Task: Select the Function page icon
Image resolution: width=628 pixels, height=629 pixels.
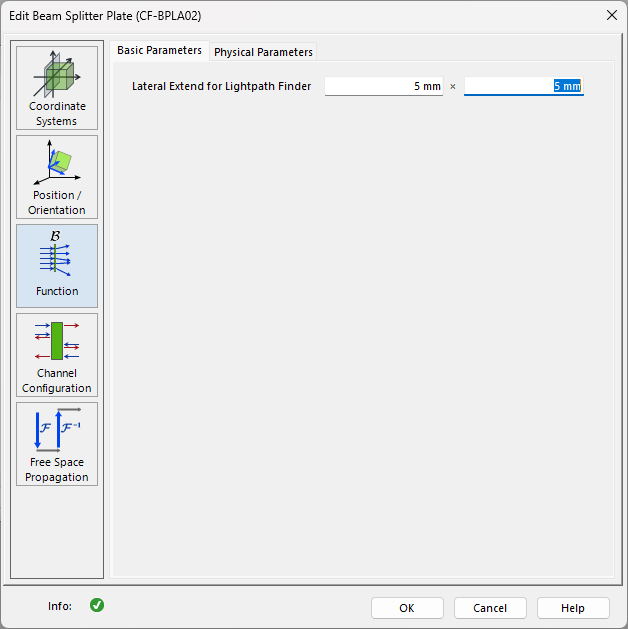Action: pos(55,253)
